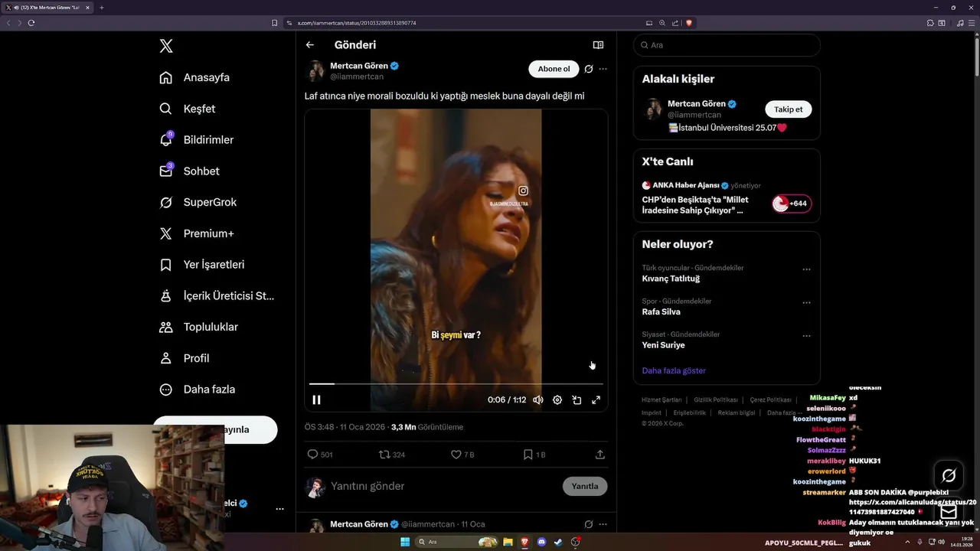Screen dimensions: 980x551
Task: Click Daha fazla göster link
Action: click(x=674, y=370)
